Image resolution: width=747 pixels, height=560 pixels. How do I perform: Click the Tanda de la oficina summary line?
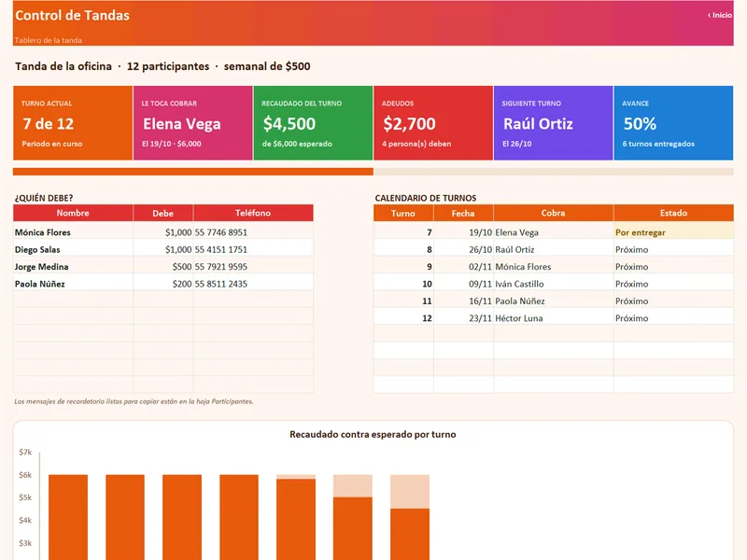[162, 66]
